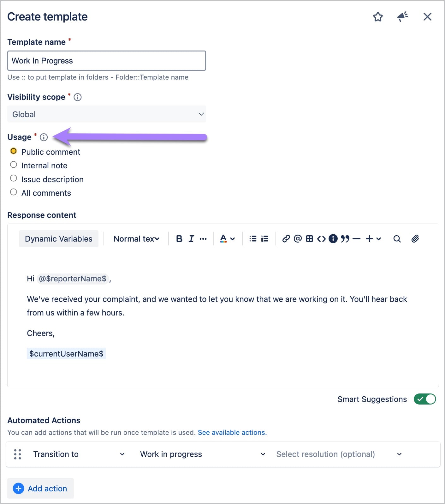Select All comments radio option
The height and width of the screenshot is (504, 445).
41,193
